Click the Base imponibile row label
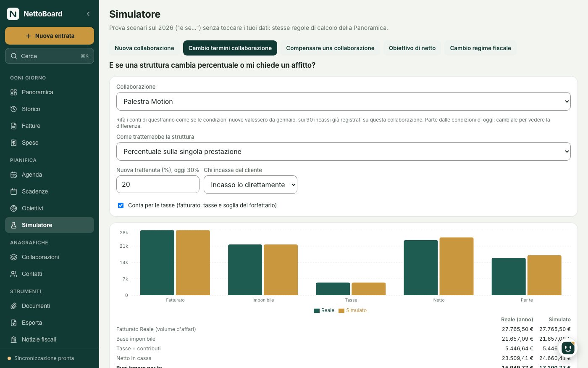Image resolution: width=588 pixels, height=368 pixels. (136, 339)
